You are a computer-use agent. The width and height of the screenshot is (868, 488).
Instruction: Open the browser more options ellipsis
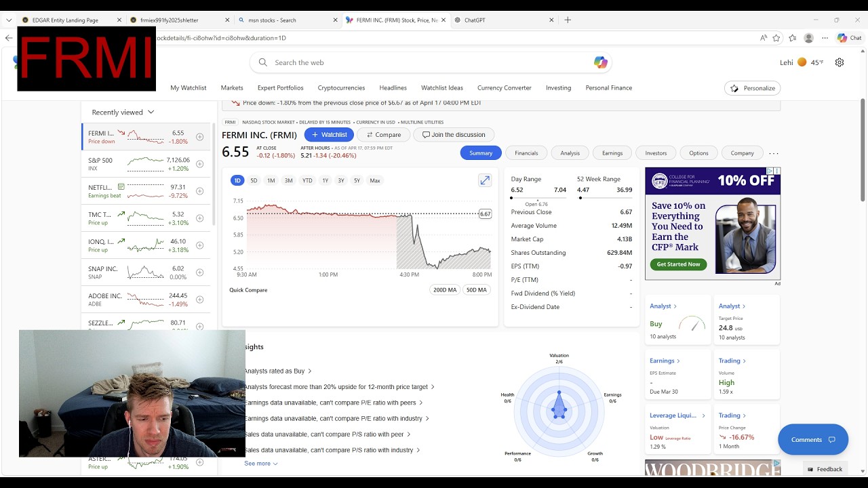tap(825, 38)
